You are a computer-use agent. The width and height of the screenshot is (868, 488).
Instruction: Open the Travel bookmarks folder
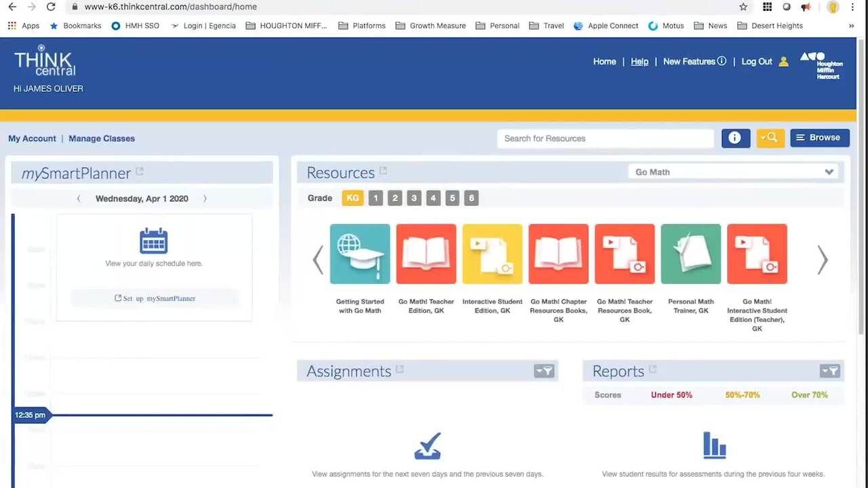click(x=547, y=26)
